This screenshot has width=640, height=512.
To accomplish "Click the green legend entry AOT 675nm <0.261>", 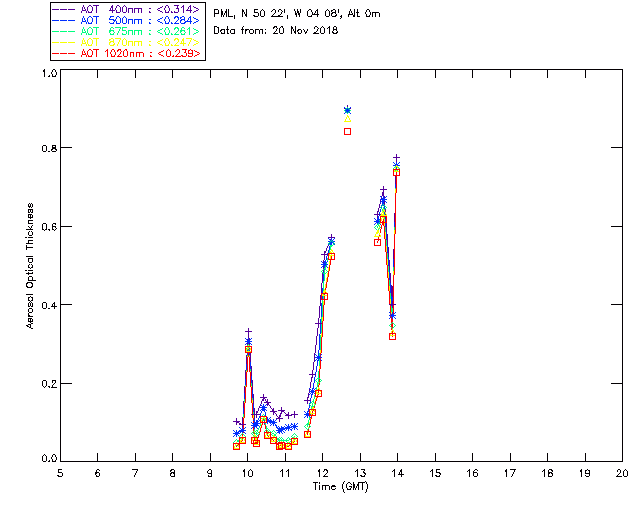I will click(x=126, y=31).
